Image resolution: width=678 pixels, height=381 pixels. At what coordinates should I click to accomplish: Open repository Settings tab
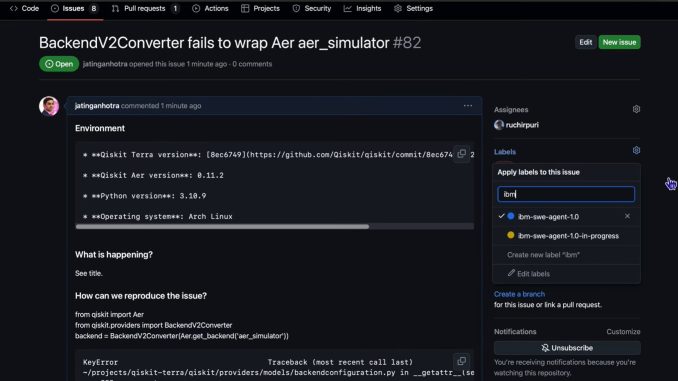[413, 8]
